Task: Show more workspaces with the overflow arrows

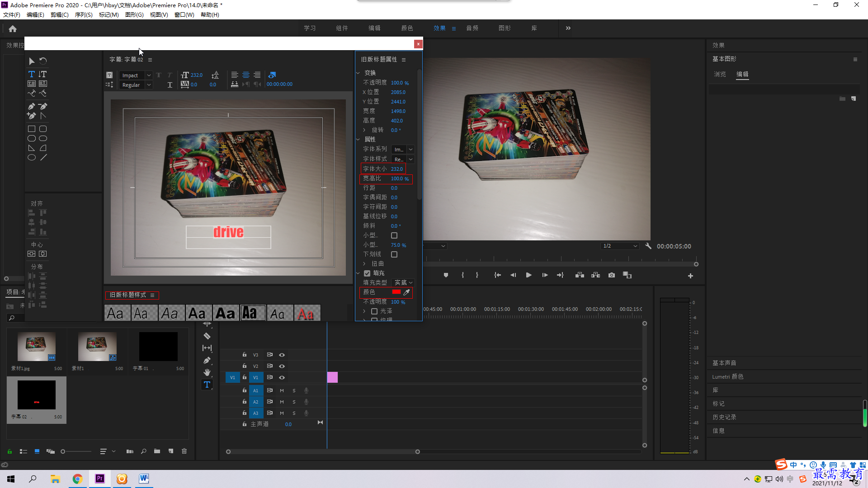Action: (x=568, y=28)
